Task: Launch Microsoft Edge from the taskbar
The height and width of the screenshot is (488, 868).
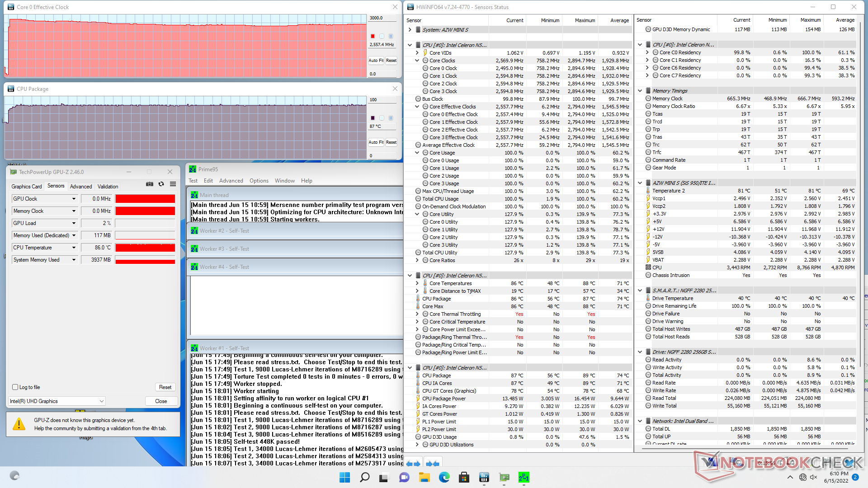Action: tap(444, 477)
